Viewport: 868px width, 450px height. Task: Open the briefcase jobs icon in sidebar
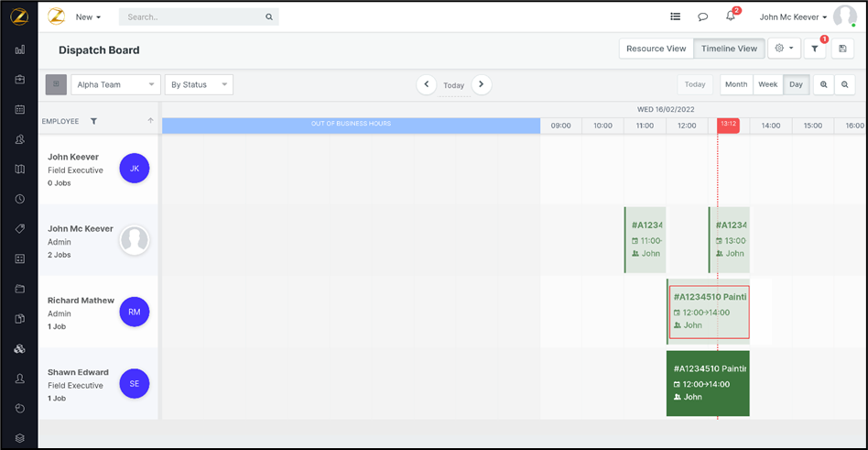20,80
